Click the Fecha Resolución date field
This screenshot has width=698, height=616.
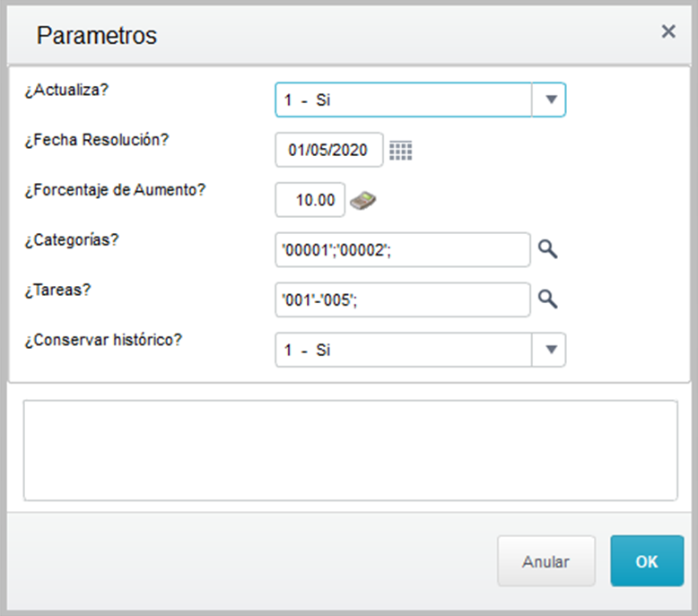(328, 150)
